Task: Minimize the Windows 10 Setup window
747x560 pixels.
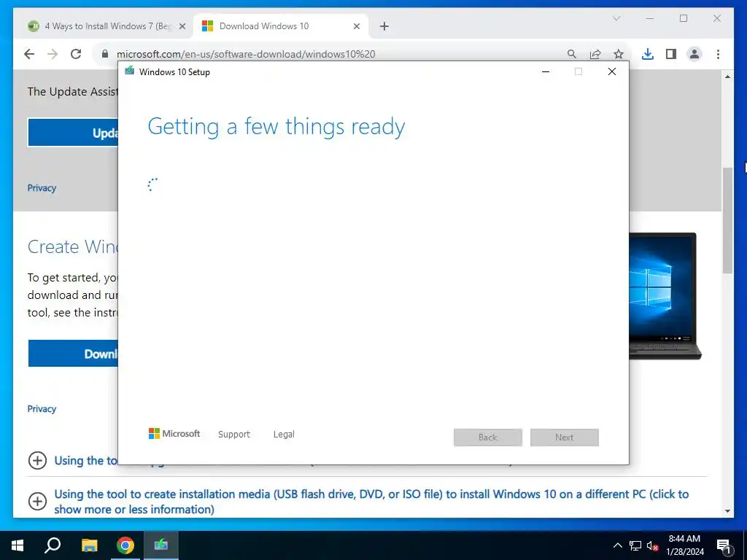Action: [x=546, y=71]
